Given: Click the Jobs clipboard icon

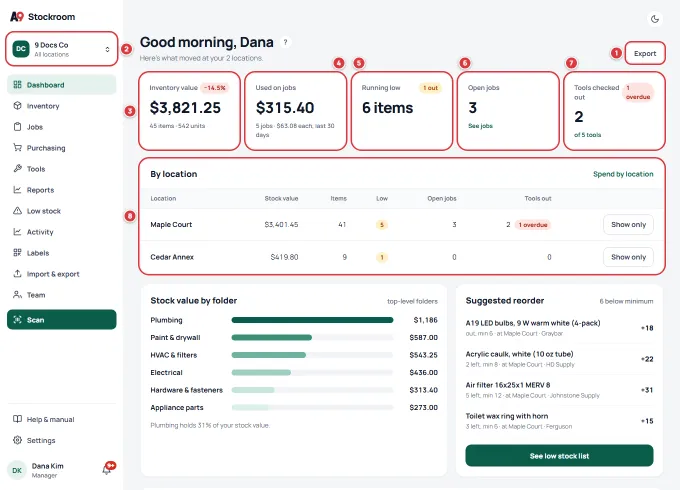Looking at the screenshot, I should tap(17, 127).
